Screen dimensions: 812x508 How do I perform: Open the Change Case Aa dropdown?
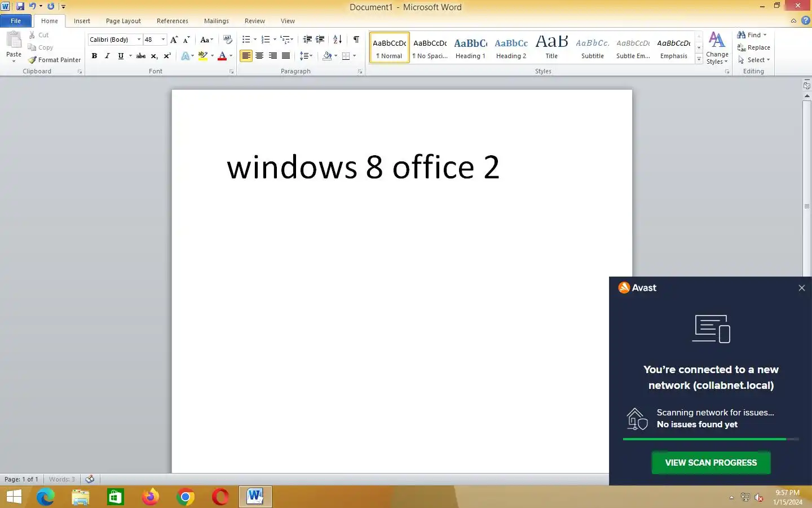[x=206, y=40]
